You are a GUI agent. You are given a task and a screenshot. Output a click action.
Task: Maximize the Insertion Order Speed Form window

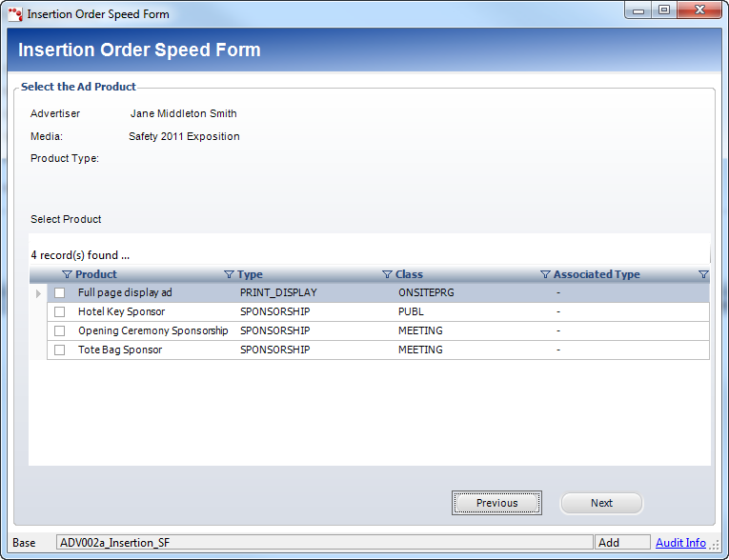(663, 10)
